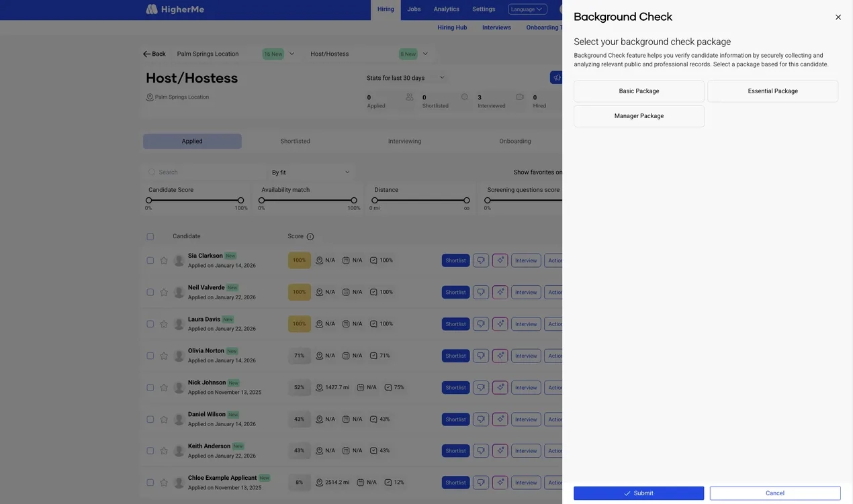Switch to the Shortlisted tab
The image size is (853, 504).
[x=296, y=141]
